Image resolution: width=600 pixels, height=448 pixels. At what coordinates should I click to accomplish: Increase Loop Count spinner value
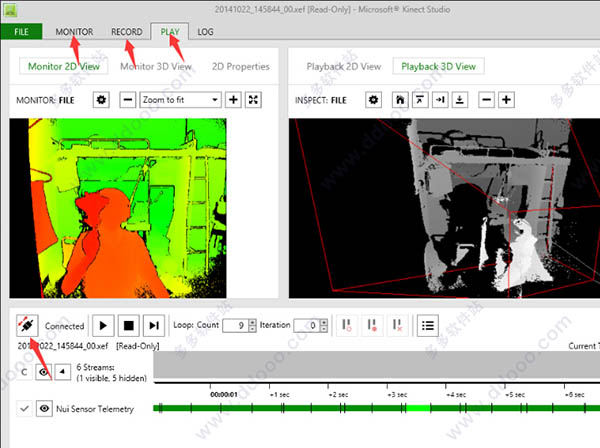[252, 322]
